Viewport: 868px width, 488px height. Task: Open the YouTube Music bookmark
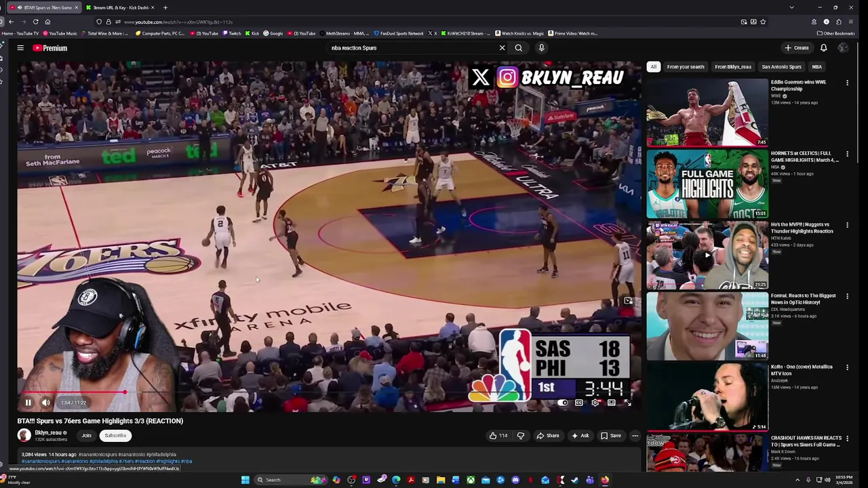60,33
